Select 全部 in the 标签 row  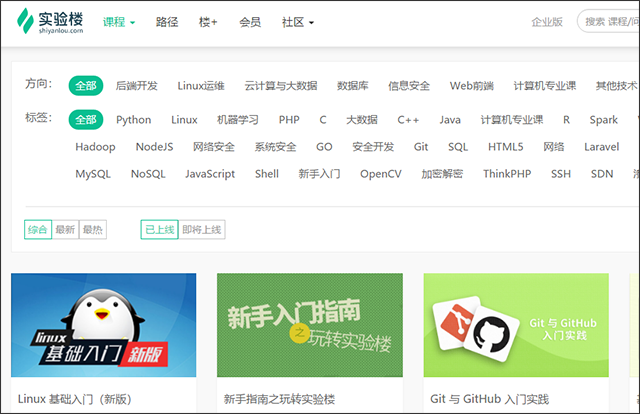click(86, 120)
